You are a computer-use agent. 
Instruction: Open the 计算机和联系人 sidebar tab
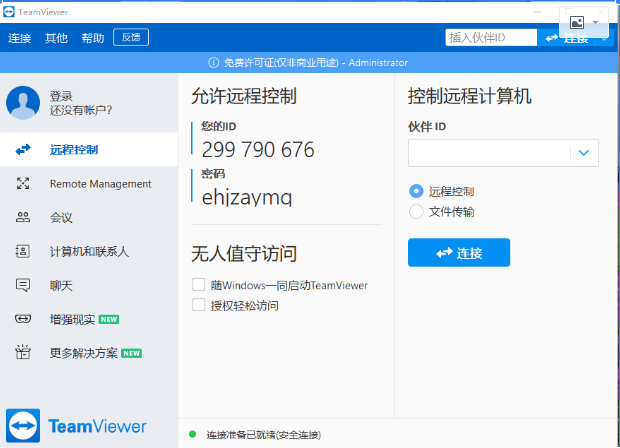89,251
